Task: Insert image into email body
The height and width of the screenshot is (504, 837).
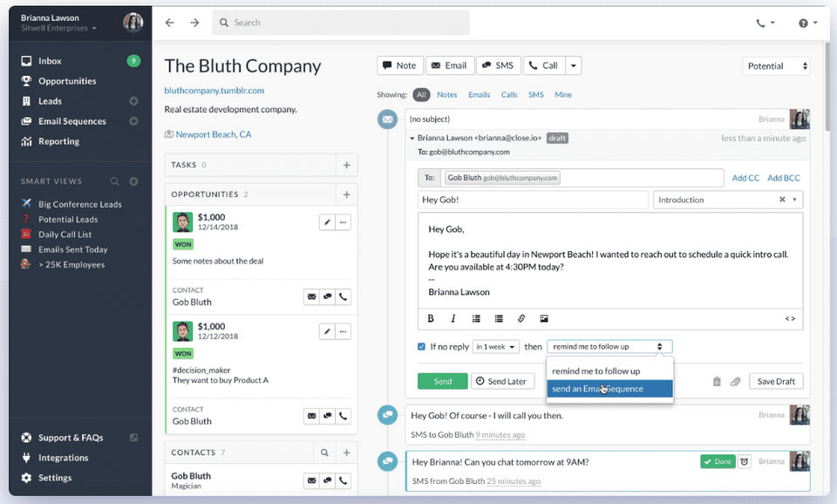Action: (x=544, y=318)
